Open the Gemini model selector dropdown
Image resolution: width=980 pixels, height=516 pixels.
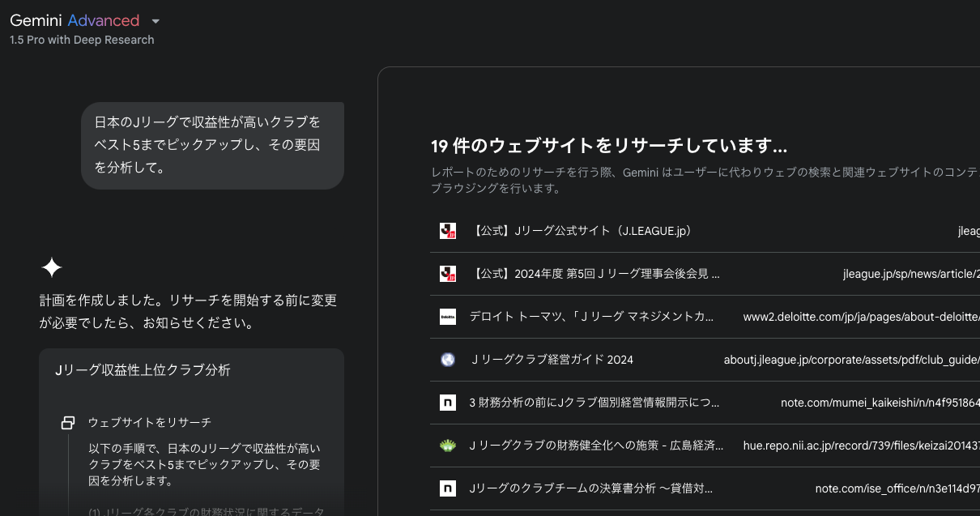click(155, 21)
